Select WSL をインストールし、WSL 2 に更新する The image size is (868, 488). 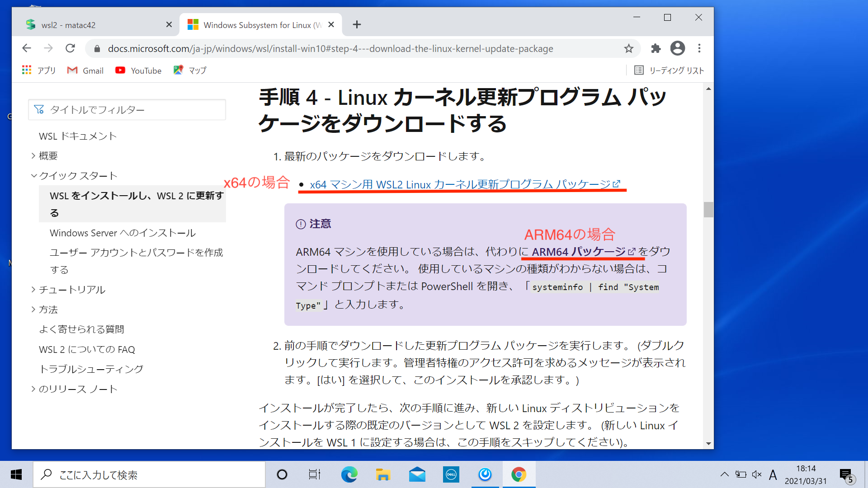132,204
